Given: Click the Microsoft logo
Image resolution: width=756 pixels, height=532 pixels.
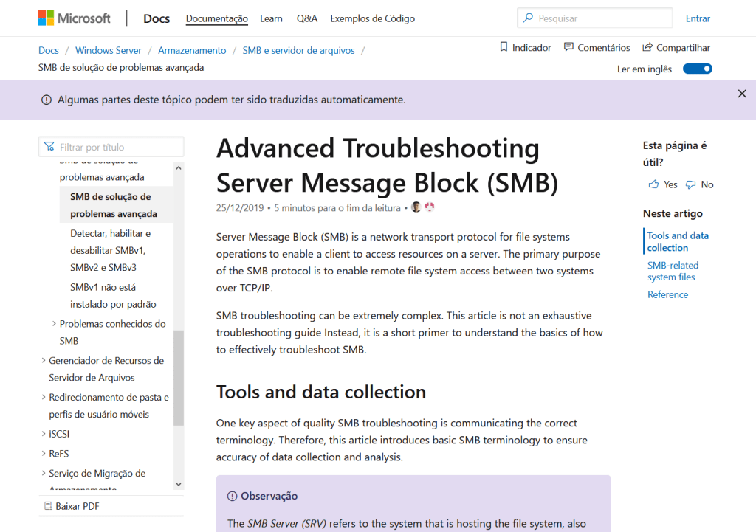Looking at the screenshot, I should click(74, 18).
